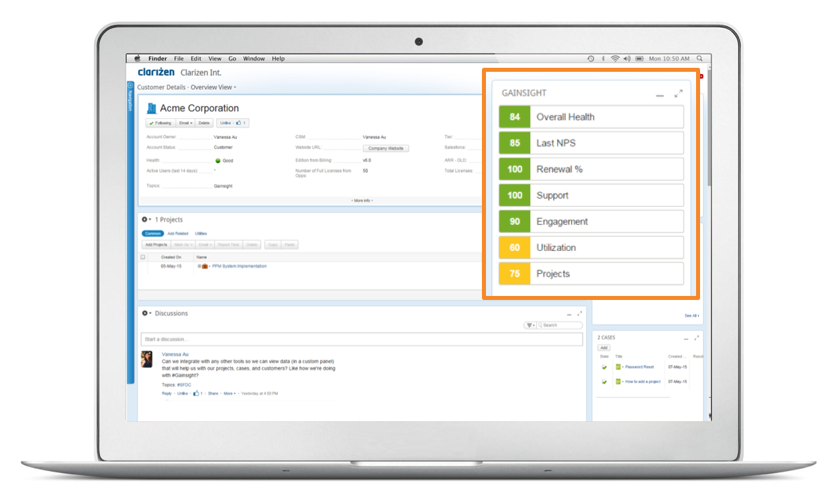Open the Mark As dropdown
Screen dimensions: 835x504
pyautogui.click(x=183, y=245)
